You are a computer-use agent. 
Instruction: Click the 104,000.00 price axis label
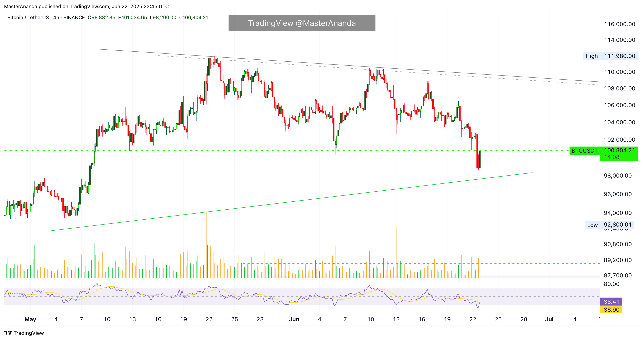(x=620, y=122)
